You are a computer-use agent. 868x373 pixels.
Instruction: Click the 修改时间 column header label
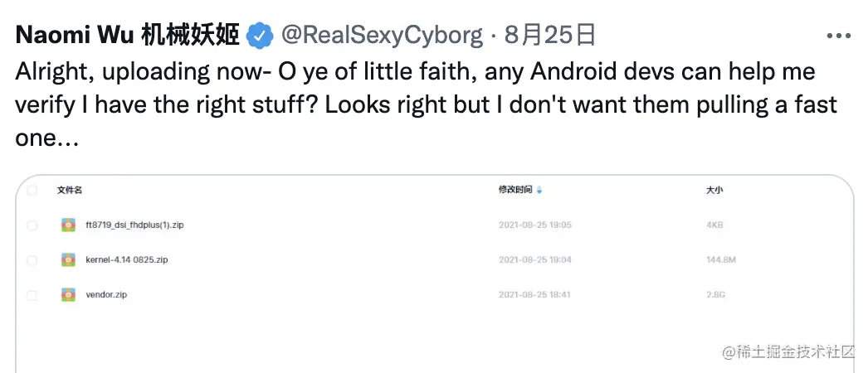point(514,190)
